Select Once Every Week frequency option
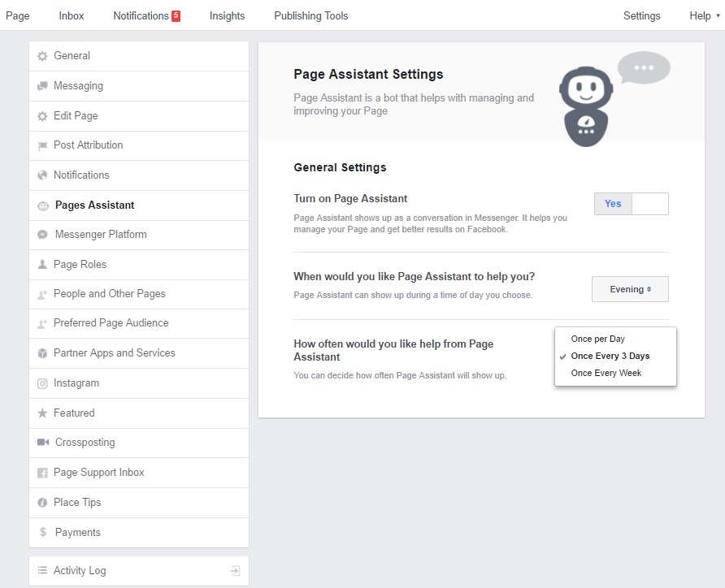725x588 pixels. click(x=606, y=373)
